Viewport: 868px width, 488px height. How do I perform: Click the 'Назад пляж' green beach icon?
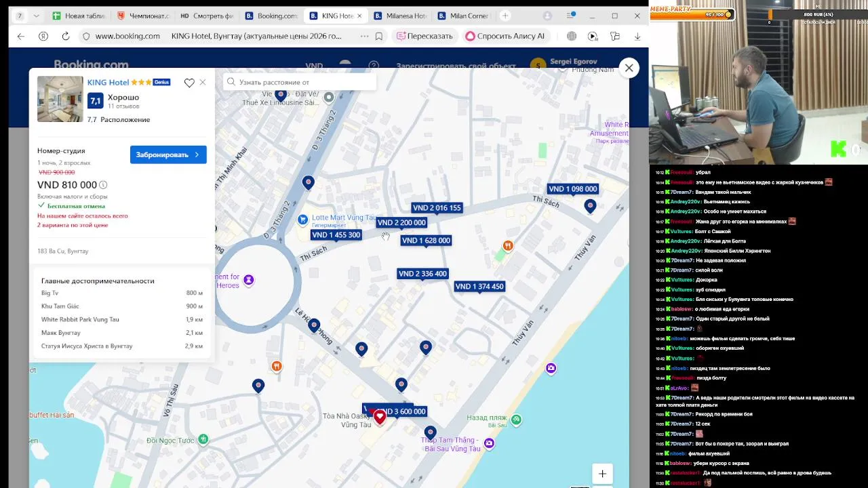[x=517, y=420]
